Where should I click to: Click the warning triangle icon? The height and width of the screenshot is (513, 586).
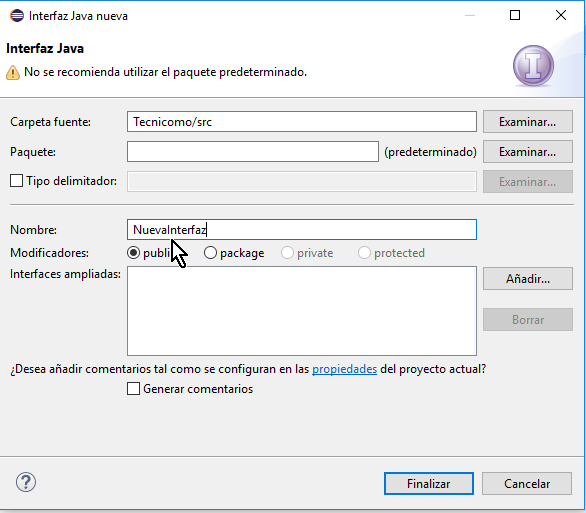tap(13, 72)
